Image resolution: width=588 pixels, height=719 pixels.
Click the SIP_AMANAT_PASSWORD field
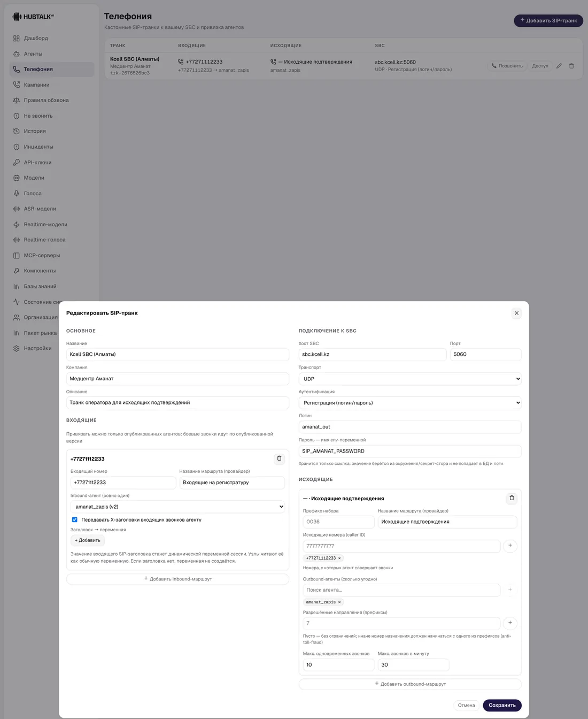[x=410, y=452]
